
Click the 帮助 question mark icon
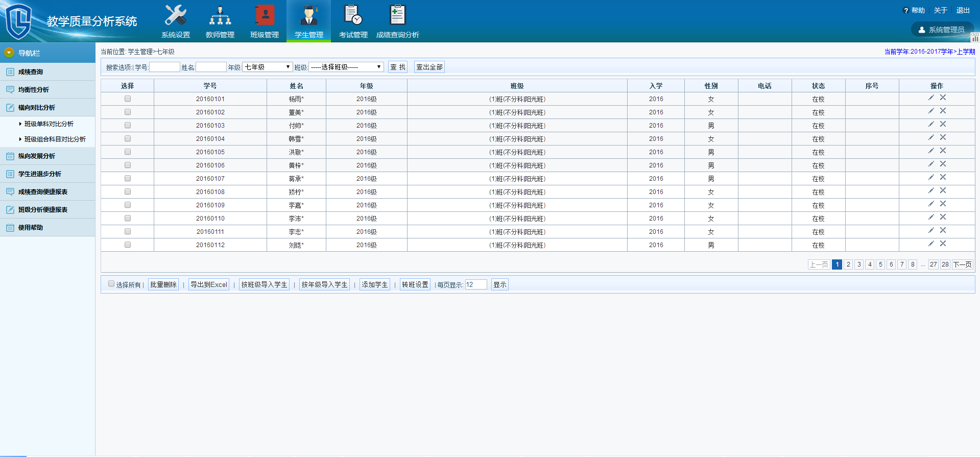(x=906, y=11)
